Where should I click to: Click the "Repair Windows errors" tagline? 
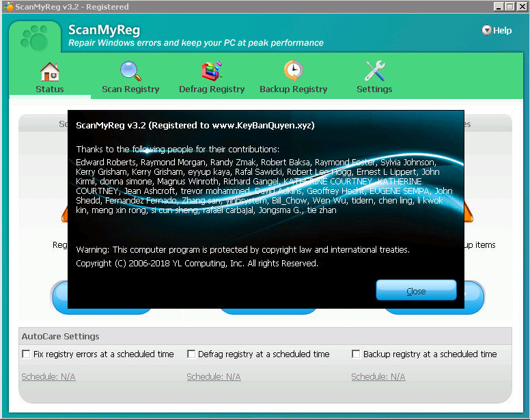coord(196,43)
